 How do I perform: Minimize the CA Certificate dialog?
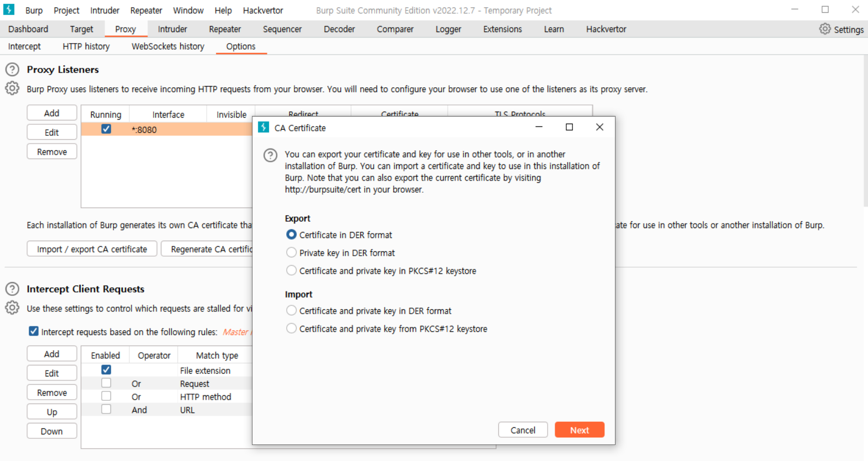[539, 127]
